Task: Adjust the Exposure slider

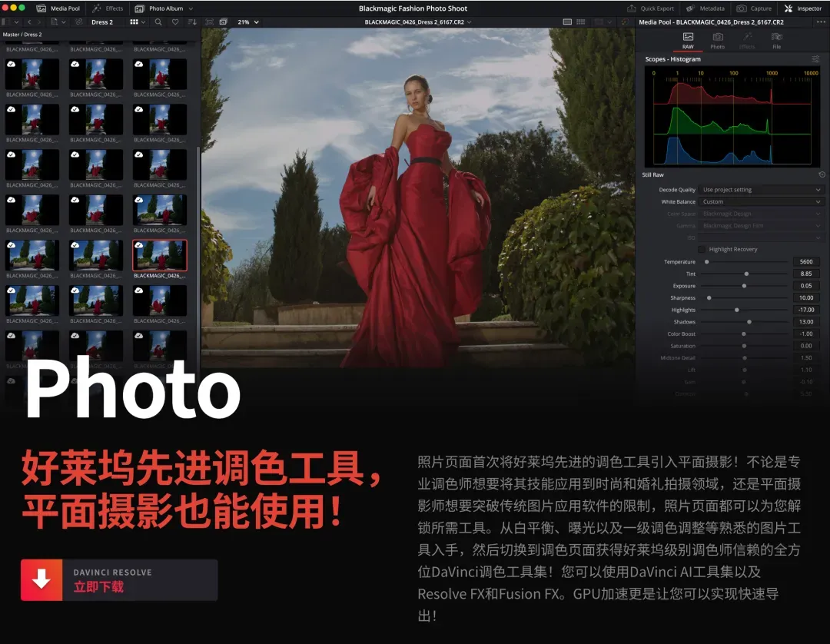Action: tap(744, 286)
